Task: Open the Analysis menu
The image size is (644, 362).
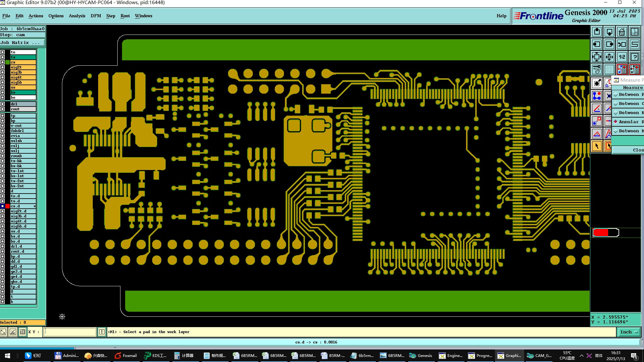Action: [77, 16]
